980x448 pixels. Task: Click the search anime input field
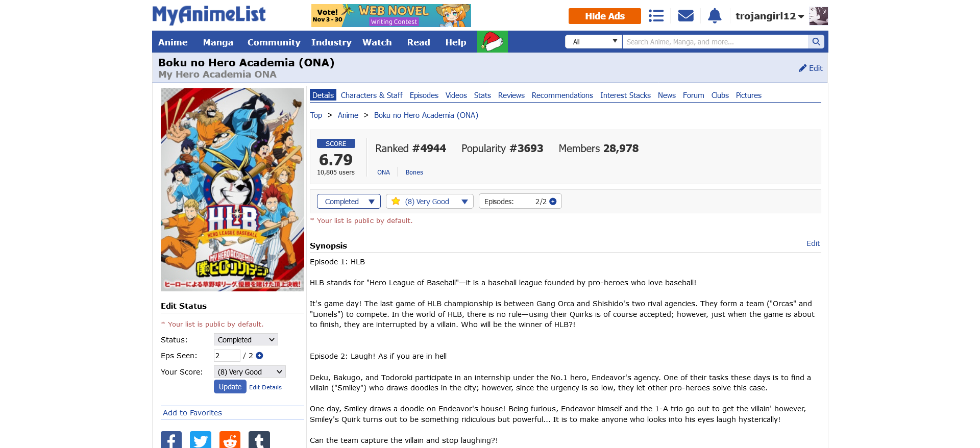coord(715,42)
